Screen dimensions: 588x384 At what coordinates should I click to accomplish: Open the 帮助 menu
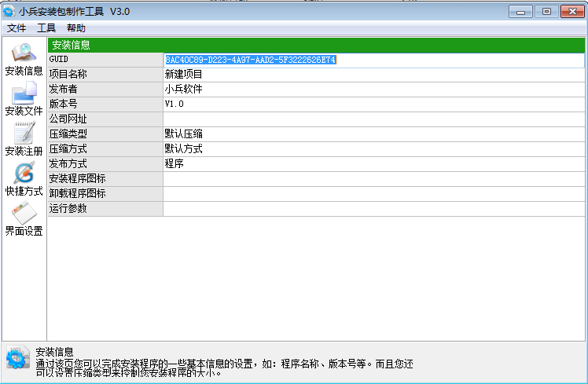(76, 28)
